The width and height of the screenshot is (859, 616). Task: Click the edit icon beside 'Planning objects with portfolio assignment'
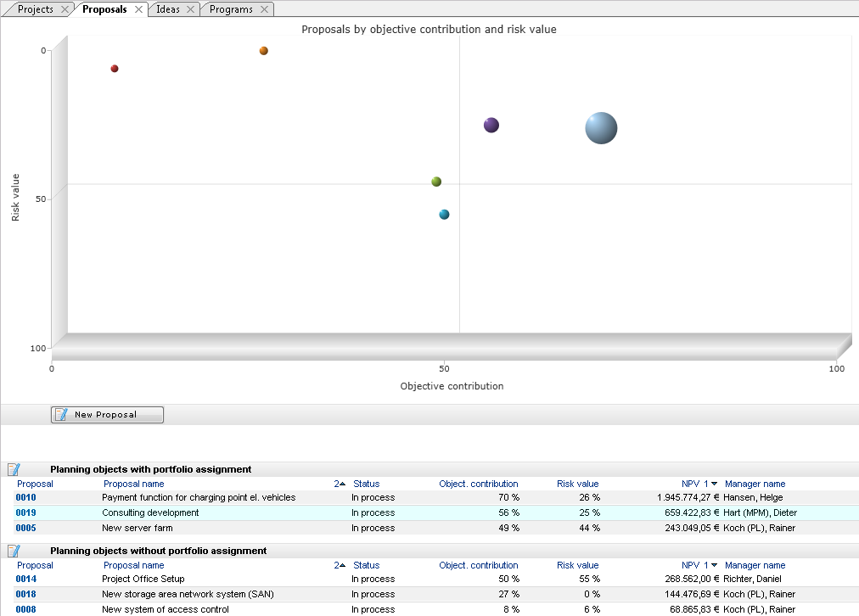[14, 469]
